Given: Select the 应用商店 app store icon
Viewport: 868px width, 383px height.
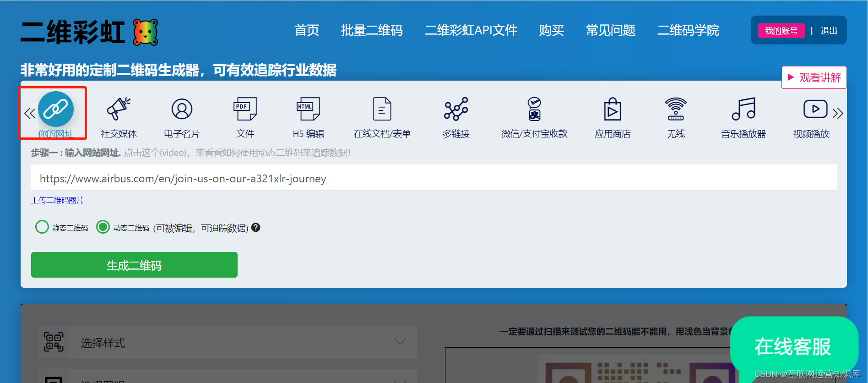Looking at the screenshot, I should 613,109.
